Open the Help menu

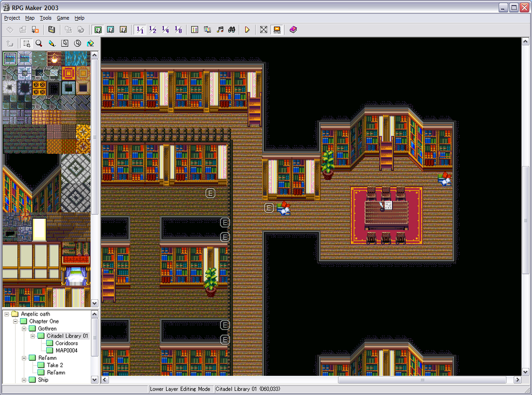point(79,18)
